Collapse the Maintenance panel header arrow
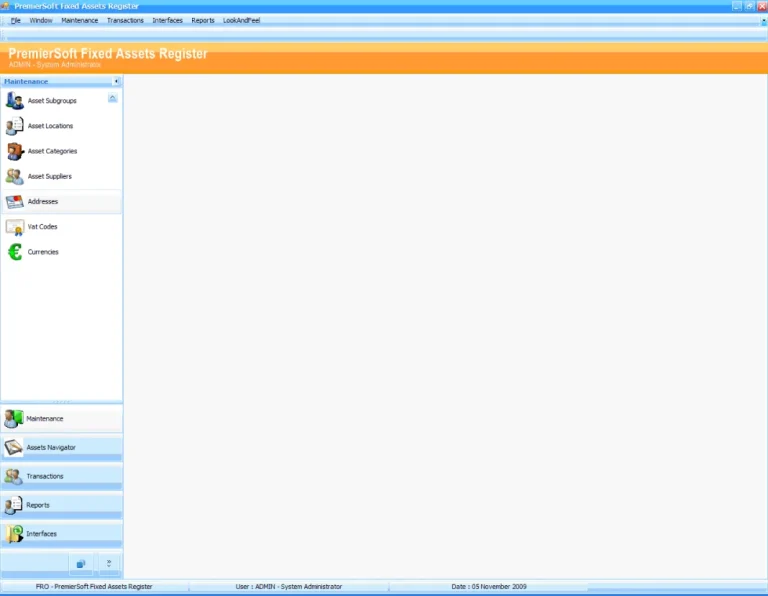768x596 pixels. (x=116, y=81)
